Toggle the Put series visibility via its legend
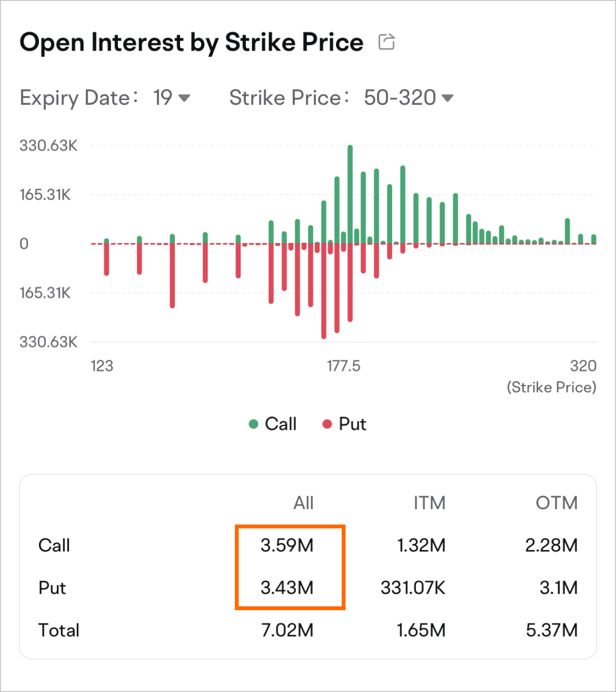 tap(353, 424)
